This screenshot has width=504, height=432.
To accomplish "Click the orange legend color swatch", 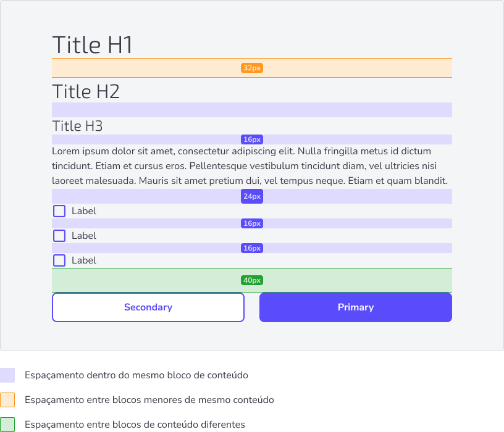I will click(7, 400).
